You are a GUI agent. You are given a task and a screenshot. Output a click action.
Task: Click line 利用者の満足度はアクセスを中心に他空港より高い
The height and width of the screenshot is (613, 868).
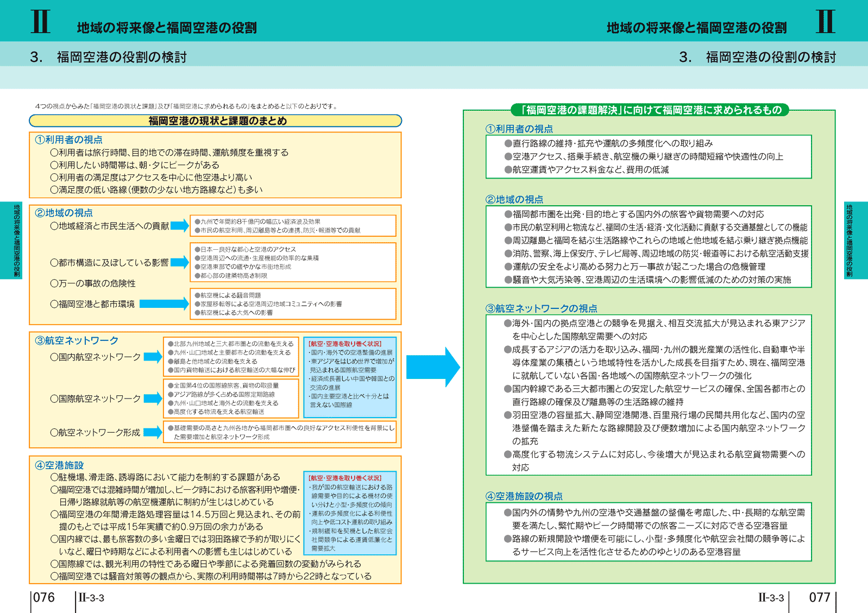coord(151,177)
